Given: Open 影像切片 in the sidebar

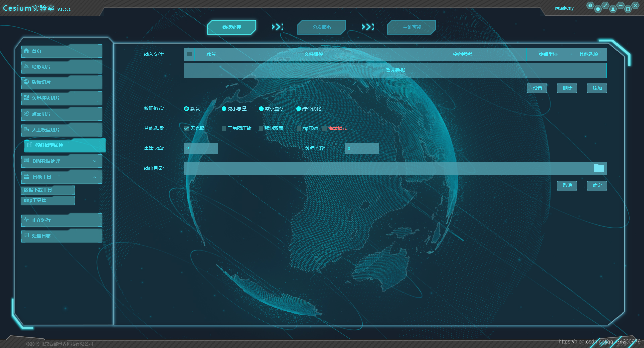Looking at the screenshot, I should click(x=62, y=82).
